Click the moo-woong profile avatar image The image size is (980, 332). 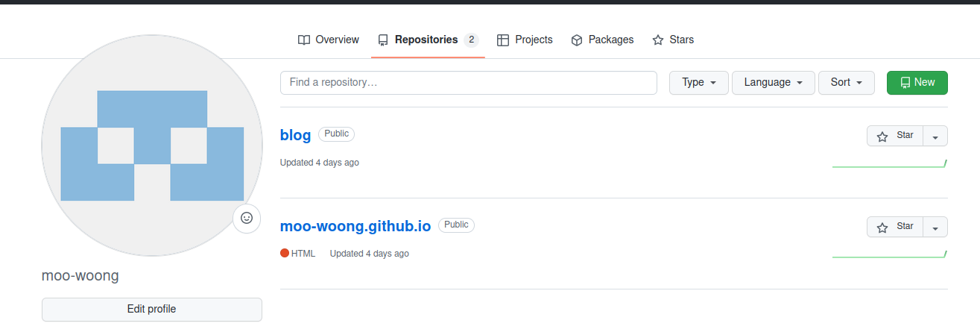pyautogui.click(x=152, y=145)
